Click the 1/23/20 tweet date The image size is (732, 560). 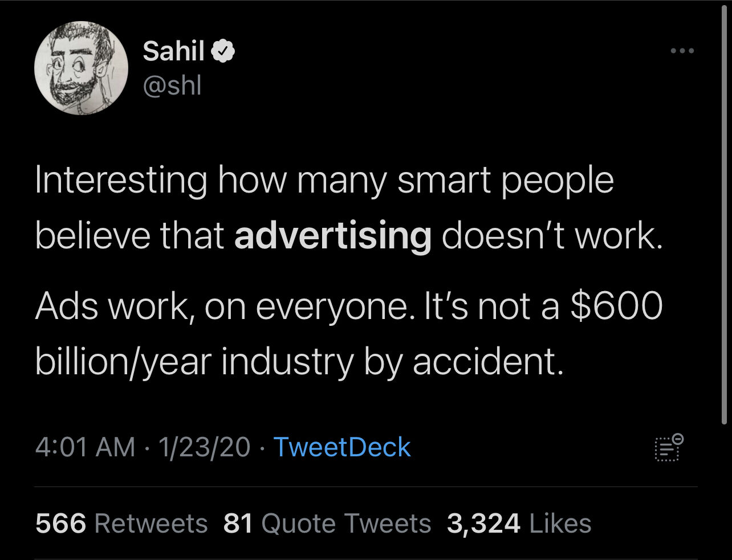pos(204,447)
